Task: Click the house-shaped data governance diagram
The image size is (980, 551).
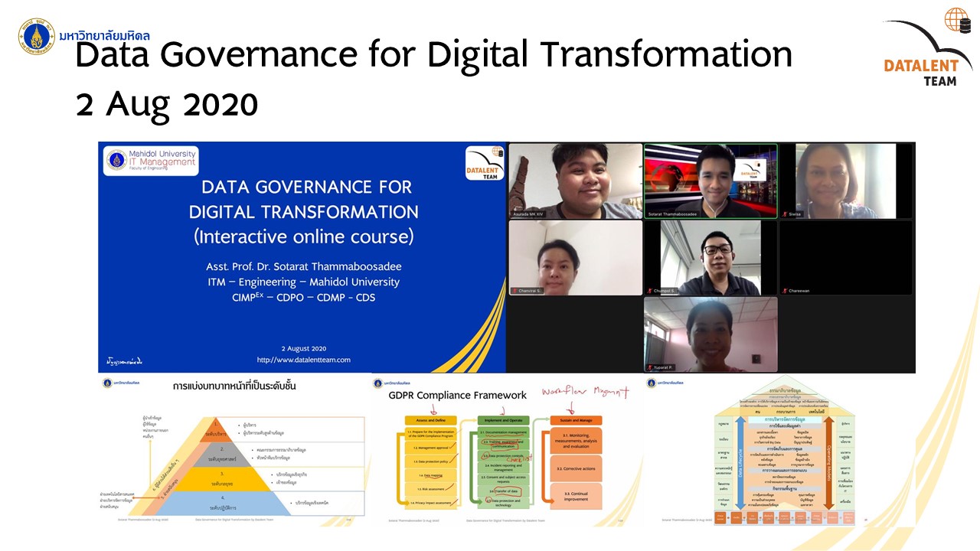Action: click(x=779, y=450)
